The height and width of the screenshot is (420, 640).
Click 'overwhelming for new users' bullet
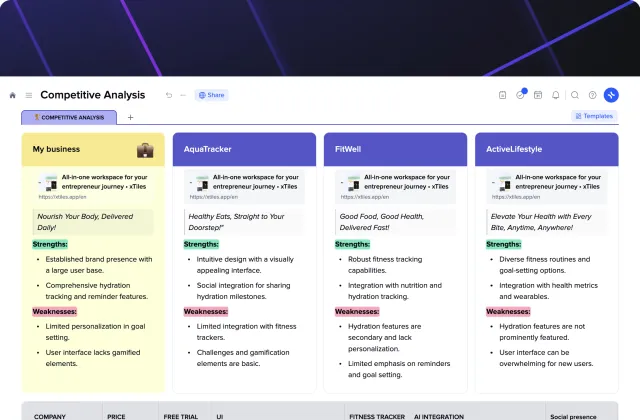(x=546, y=358)
